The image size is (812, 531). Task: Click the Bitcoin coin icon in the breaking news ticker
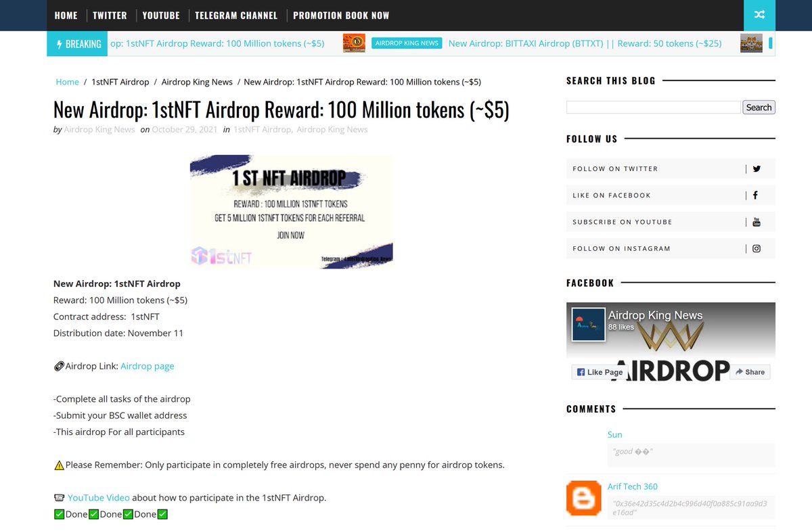coord(354,43)
